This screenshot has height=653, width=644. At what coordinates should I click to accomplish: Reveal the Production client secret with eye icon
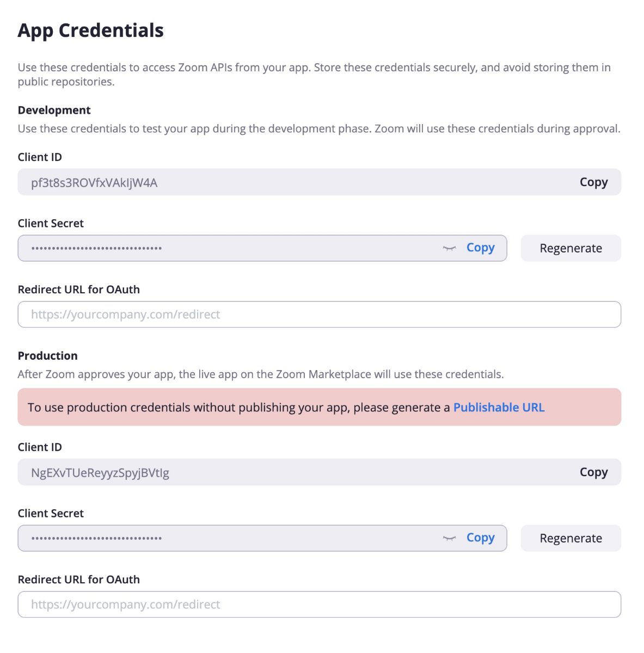click(449, 539)
